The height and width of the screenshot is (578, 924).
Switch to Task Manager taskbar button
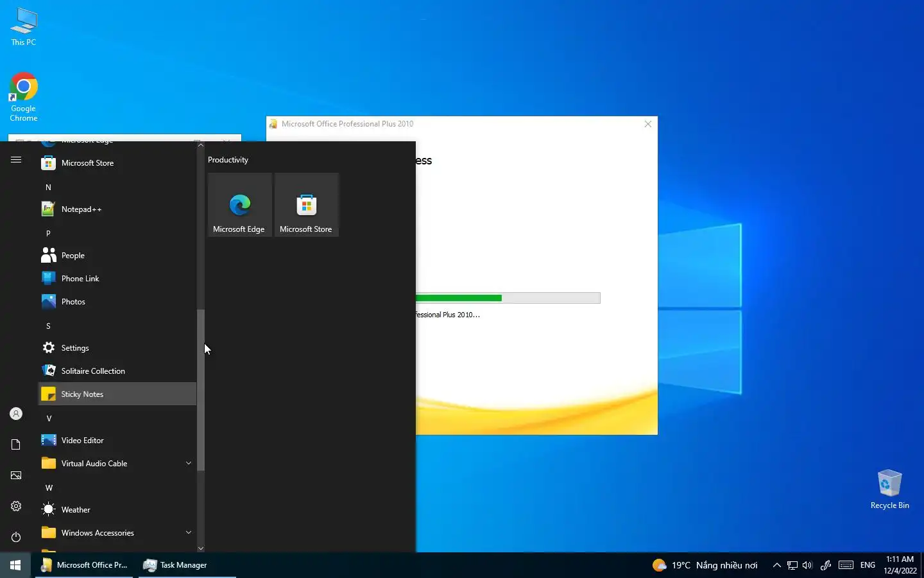(x=187, y=565)
